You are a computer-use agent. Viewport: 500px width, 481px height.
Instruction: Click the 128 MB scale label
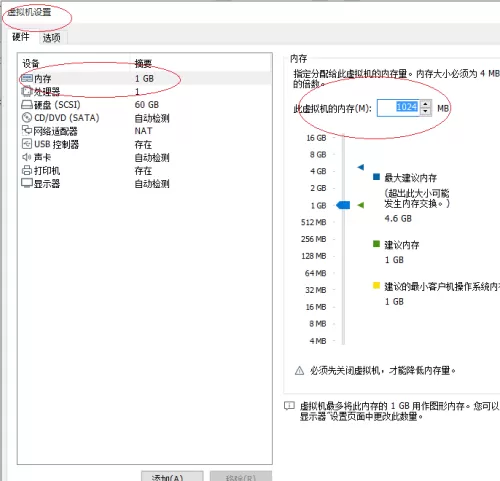[314, 256]
